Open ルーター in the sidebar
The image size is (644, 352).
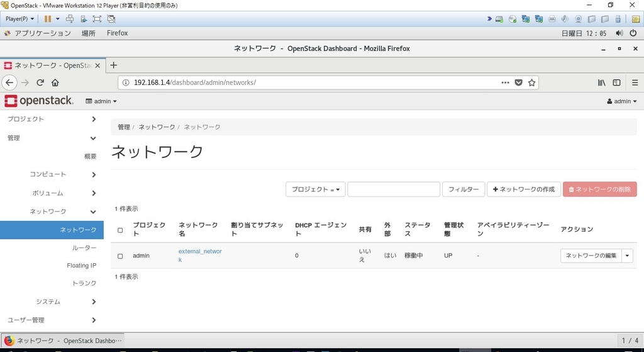pos(84,248)
